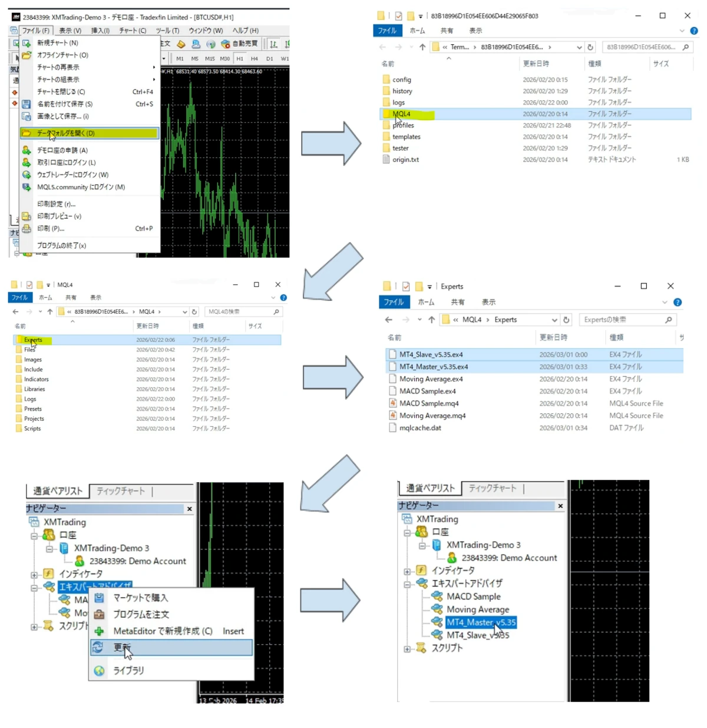Image resolution: width=707 pixels, height=728 pixels.
Task: Click the signals icon left of 自動売買
Action: tap(210, 44)
